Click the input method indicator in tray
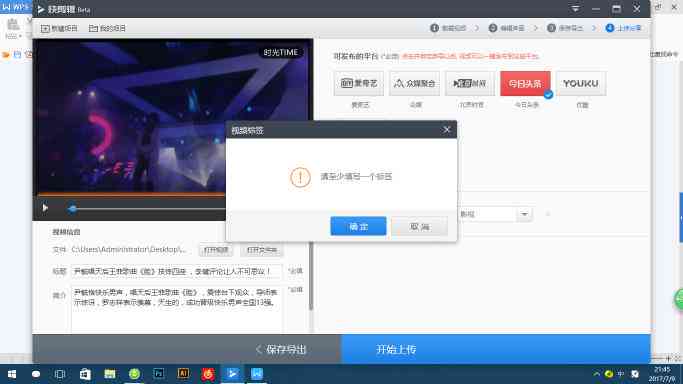The image size is (683, 384). 621,374
